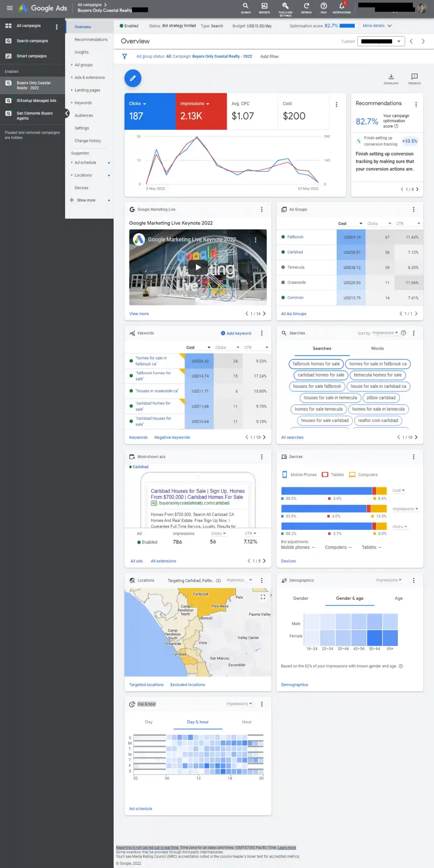Click help icon beside Sort by Impressions
Screen dimensions: 434x868
[403, 333]
